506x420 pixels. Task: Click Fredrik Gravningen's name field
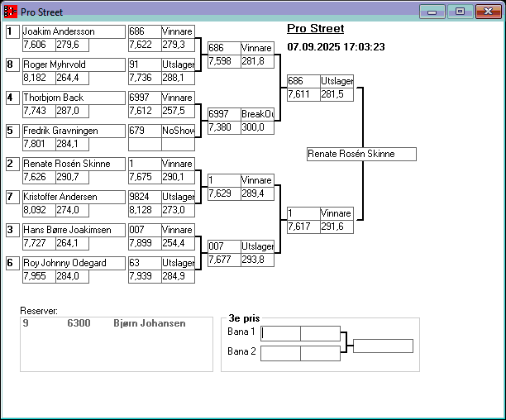pos(73,131)
